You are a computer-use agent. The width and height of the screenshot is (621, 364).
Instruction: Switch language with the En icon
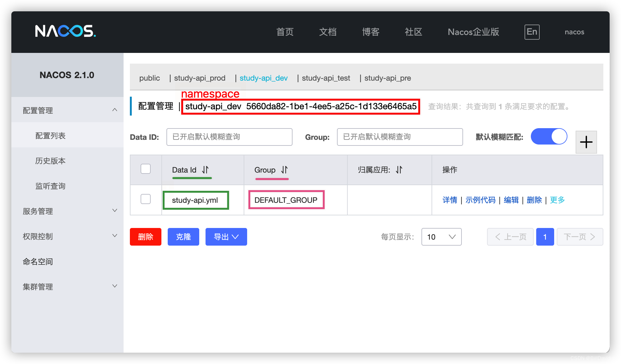pos(532,32)
